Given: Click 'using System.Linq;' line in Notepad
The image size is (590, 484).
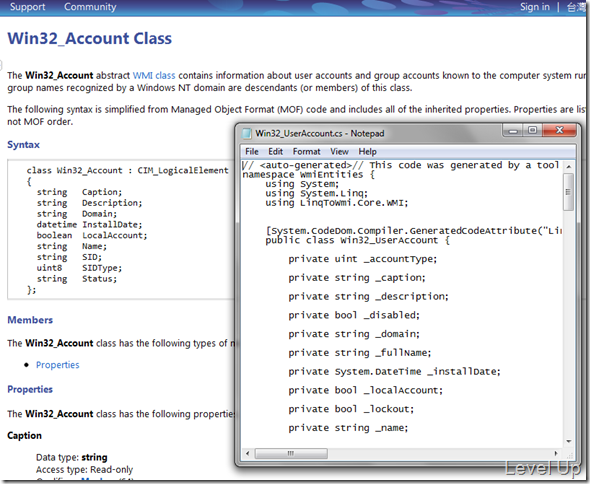Looking at the screenshot, I should (317, 193).
